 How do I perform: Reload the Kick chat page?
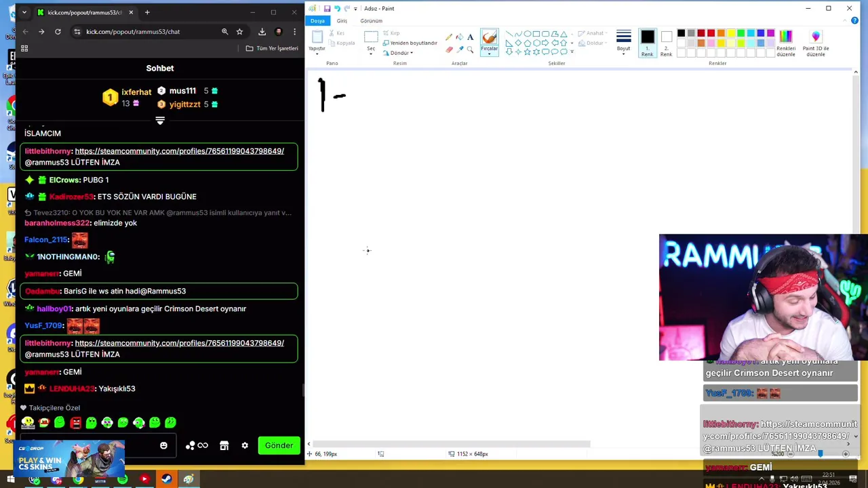(x=58, y=31)
